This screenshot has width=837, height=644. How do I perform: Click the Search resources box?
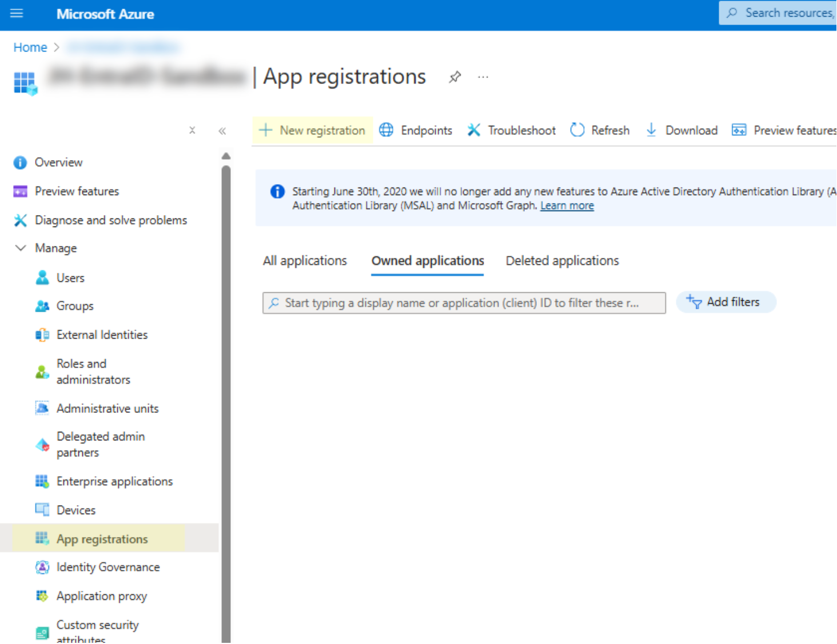pos(778,13)
